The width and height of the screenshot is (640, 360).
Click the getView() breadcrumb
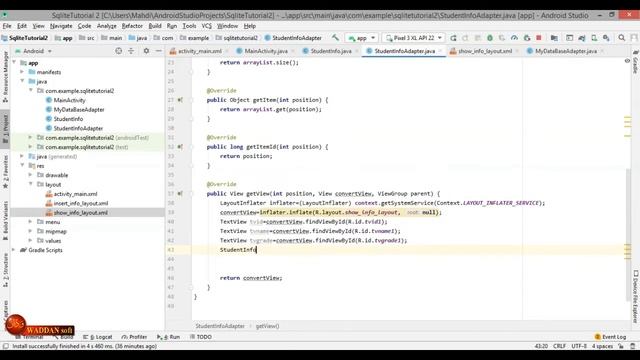coord(267,326)
